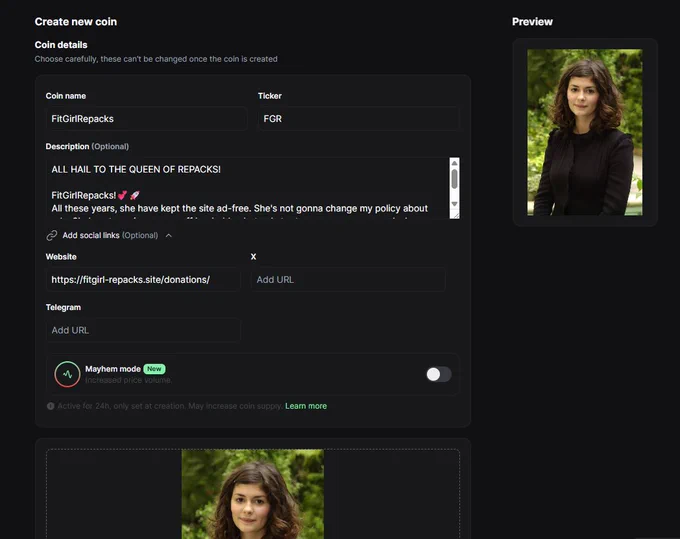Image resolution: width=680 pixels, height=539 pixels.
Task: Click the description scrollbar down arrow
Action: (454, 204)
